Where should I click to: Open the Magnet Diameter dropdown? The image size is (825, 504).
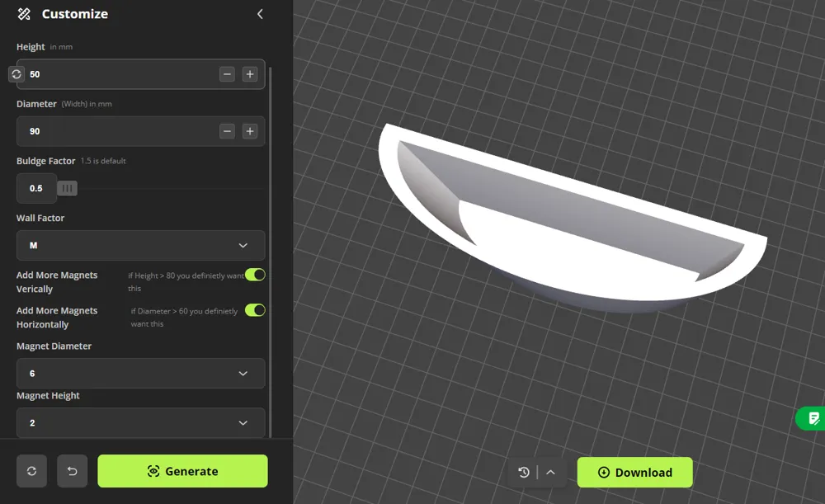click(141, 374)
